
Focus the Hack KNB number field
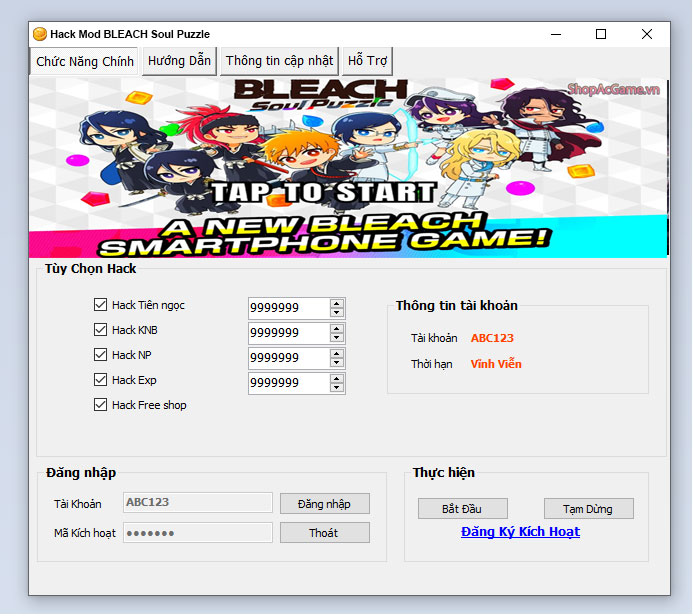click(x=289, y=333)
